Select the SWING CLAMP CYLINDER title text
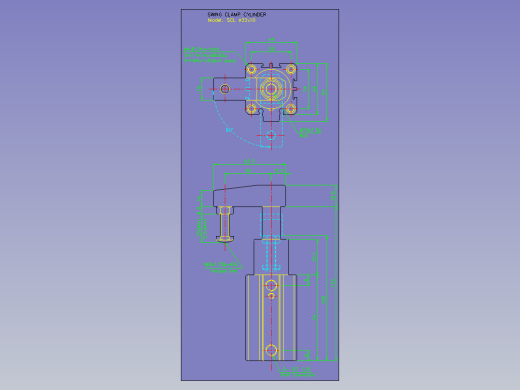This screenshot has height=390, width=520. 237,14
